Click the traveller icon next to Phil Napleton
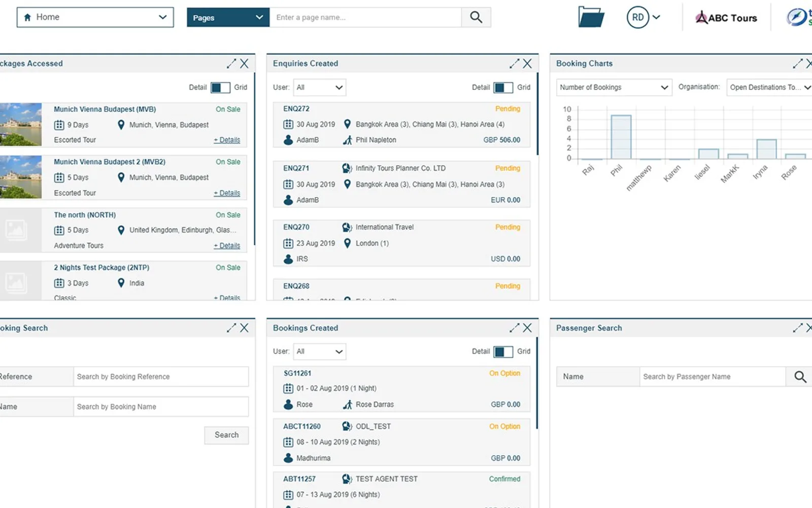This screenshot has height=508, width=812. (347, 140)
